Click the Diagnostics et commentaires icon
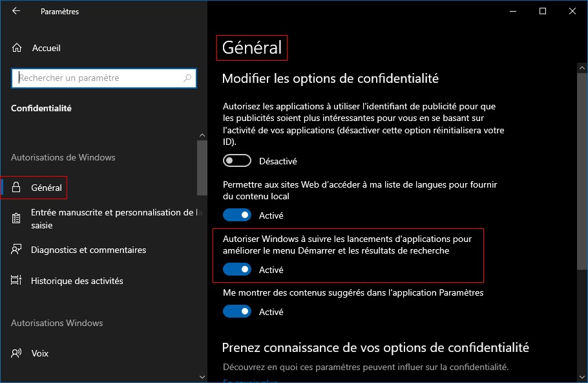The height and width of the screenshot is (383, 588). 17,250
